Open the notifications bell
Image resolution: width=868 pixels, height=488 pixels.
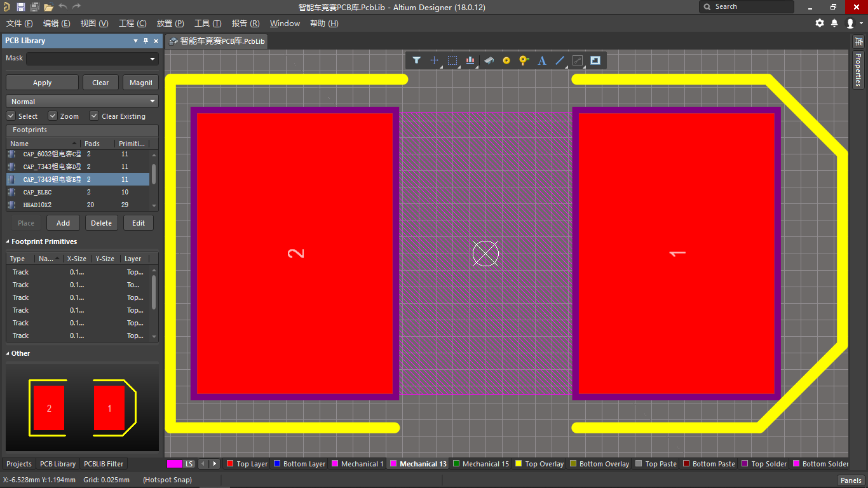click(x=834, y=23)
